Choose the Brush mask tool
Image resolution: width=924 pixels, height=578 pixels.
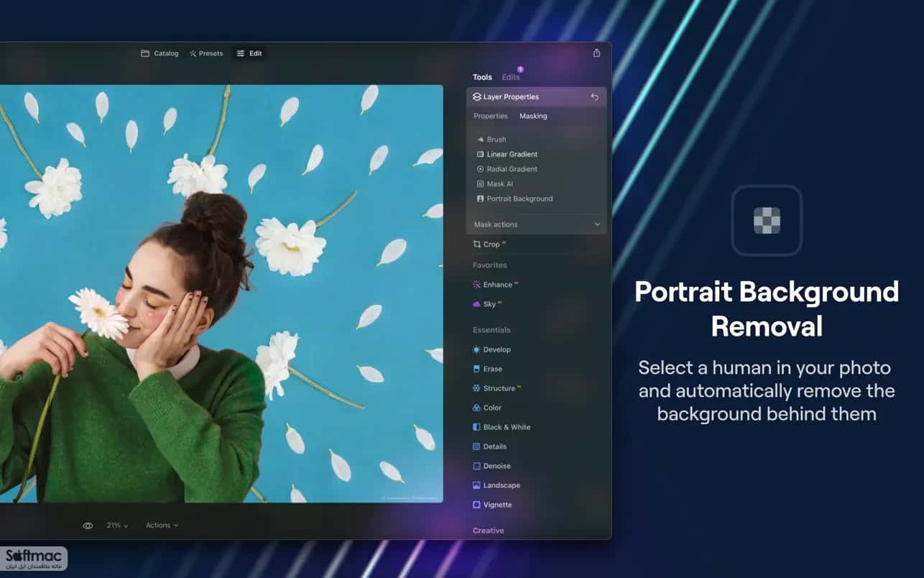(x=491, y=139)
